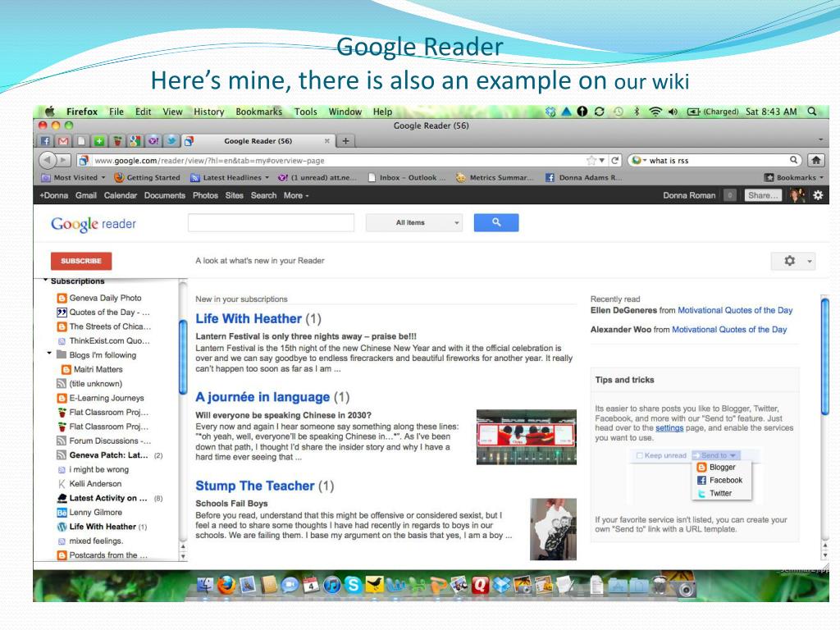Viewport: 840px width, 630px height.
Task: Open the Latest Headlines dropdown
Action: (230, 177)
